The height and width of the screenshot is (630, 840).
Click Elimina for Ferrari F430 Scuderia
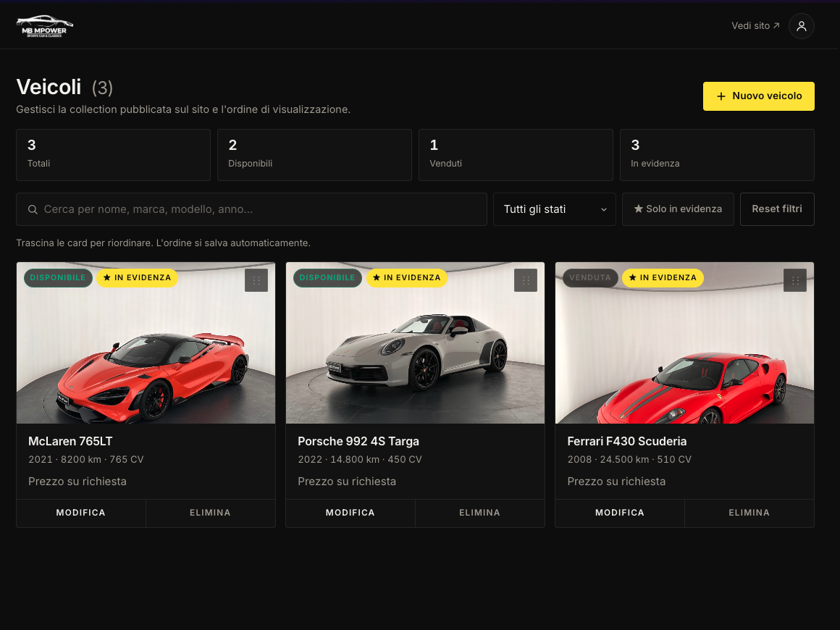pyautogui.click(x=749, y=513)
